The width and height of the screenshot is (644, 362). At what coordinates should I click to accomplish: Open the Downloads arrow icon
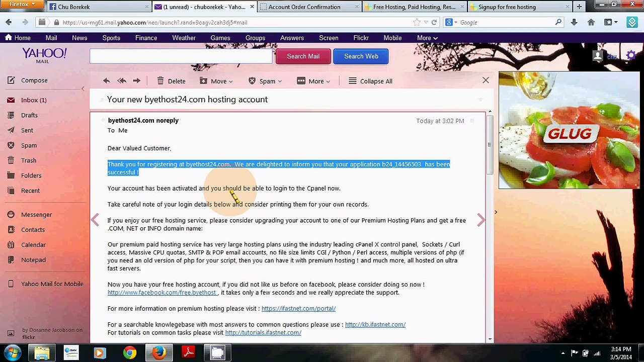[x=574, y=23]
